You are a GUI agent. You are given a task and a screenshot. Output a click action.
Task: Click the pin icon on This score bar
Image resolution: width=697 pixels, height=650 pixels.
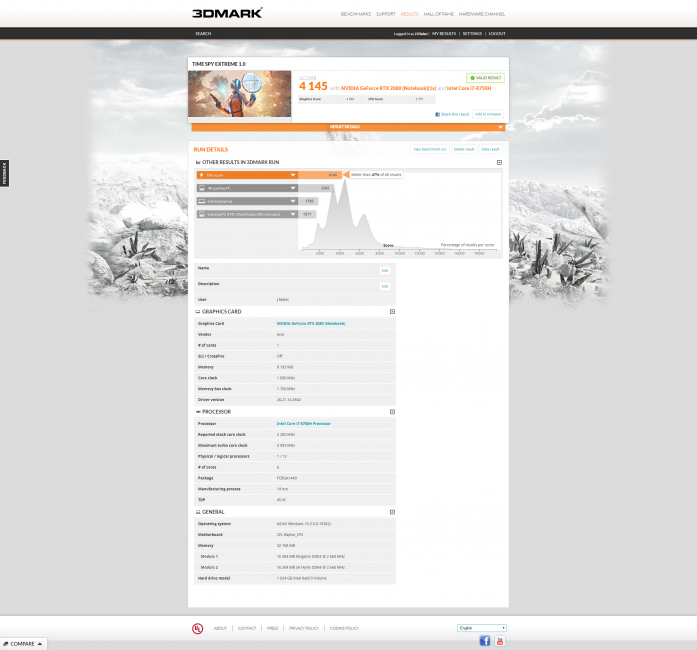tap(201, 175)
